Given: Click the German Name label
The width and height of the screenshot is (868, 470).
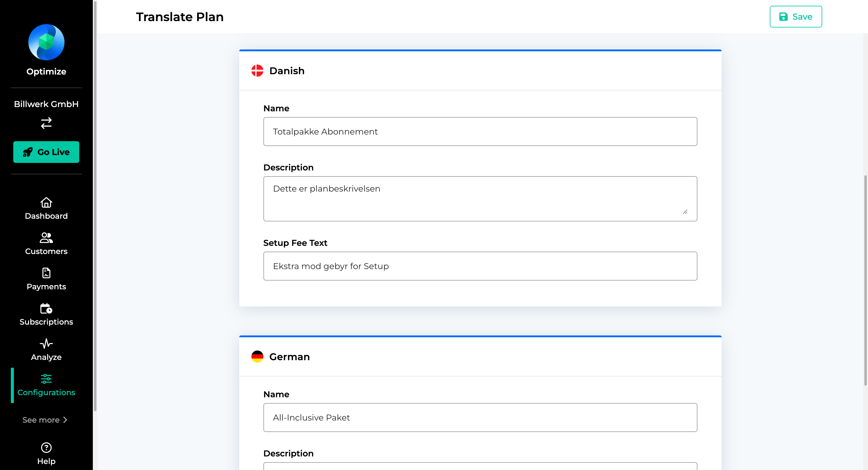Looking at the screenshot, I should [x=276, y=394].
